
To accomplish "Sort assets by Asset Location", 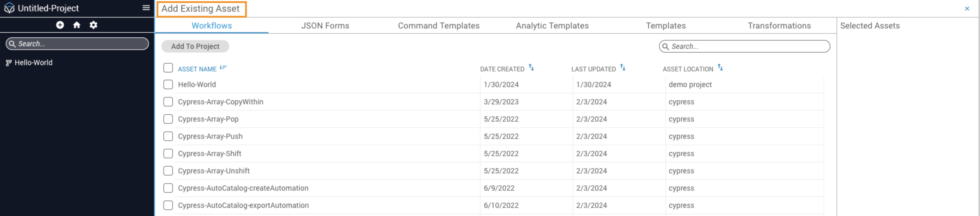I will tap(720, 68).
